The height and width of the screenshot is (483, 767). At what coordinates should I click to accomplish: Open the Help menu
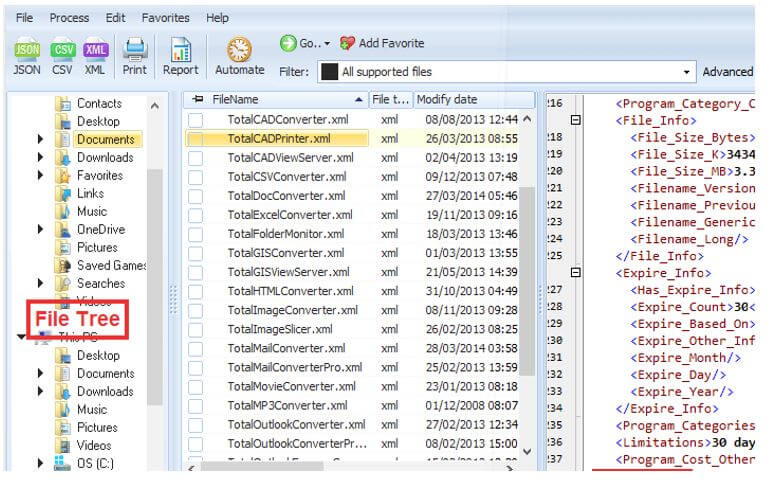[217, 18]
